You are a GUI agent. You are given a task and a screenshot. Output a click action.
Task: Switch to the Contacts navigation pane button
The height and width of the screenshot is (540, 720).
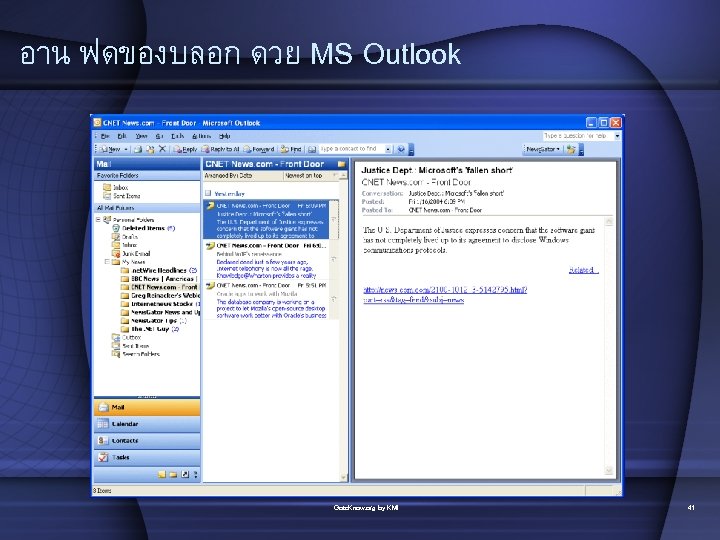147,440
